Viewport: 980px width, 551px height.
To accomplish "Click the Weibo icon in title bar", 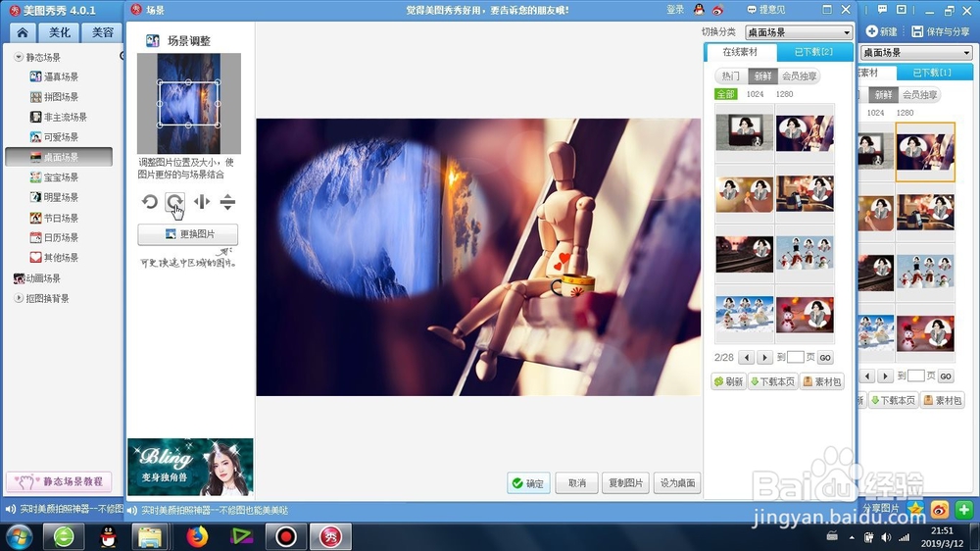I will (x=717, y=10).
